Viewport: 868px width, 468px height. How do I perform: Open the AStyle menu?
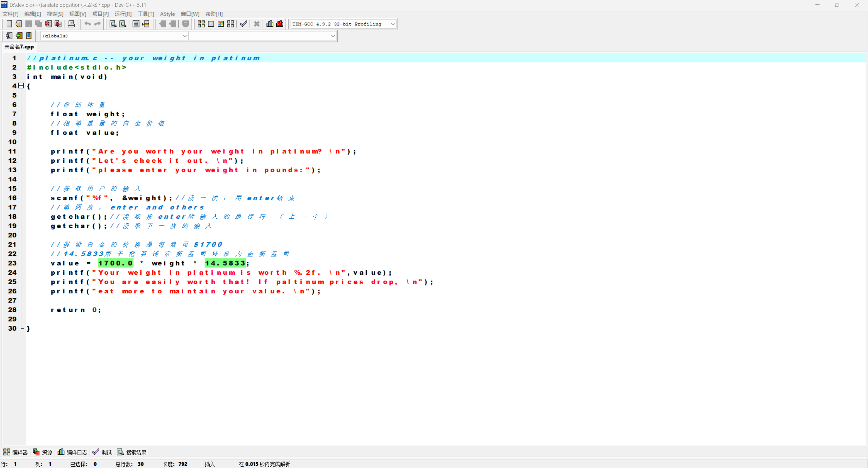167,14
